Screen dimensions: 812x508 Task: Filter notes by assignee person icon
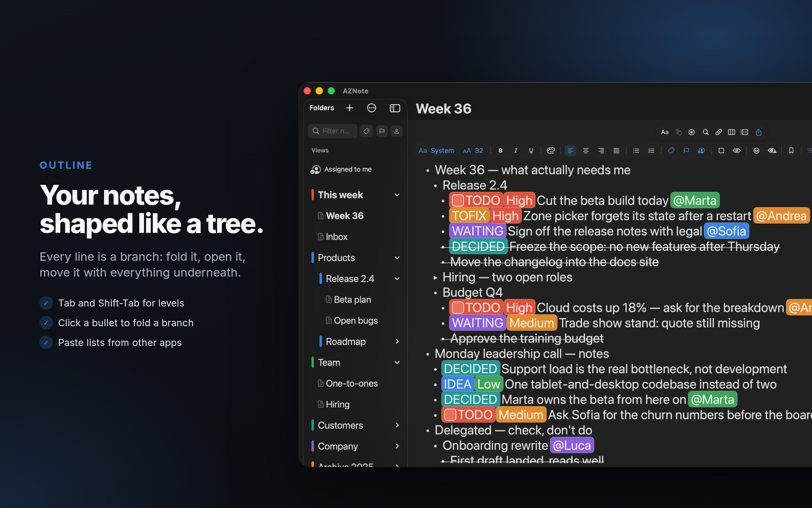pos(397,131)
